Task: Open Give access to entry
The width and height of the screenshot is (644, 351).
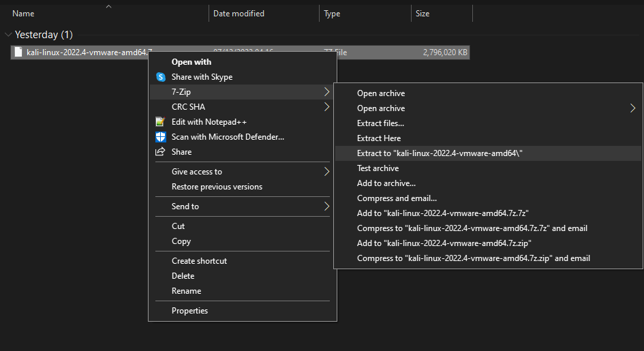Action: [x=243, y=172]
